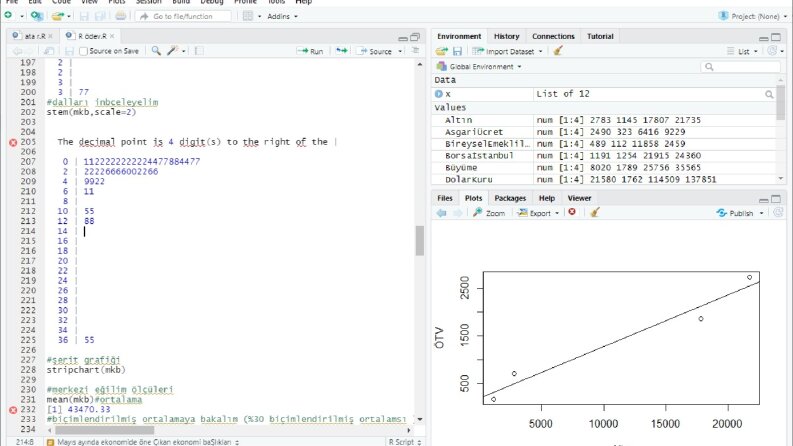Click the main toolbar Save icon
793x446 pixels.
[84, 16]
